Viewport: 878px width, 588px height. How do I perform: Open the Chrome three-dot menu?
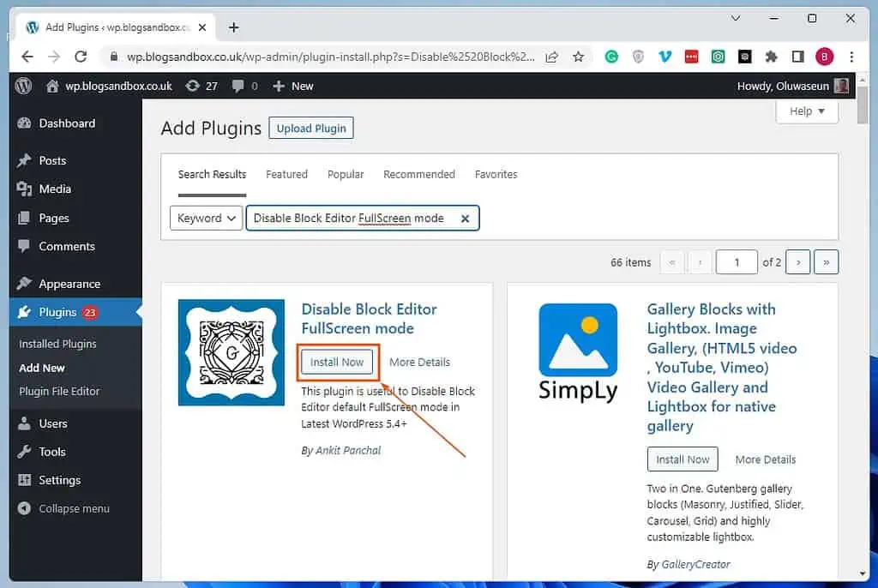(x=851, y=57)
